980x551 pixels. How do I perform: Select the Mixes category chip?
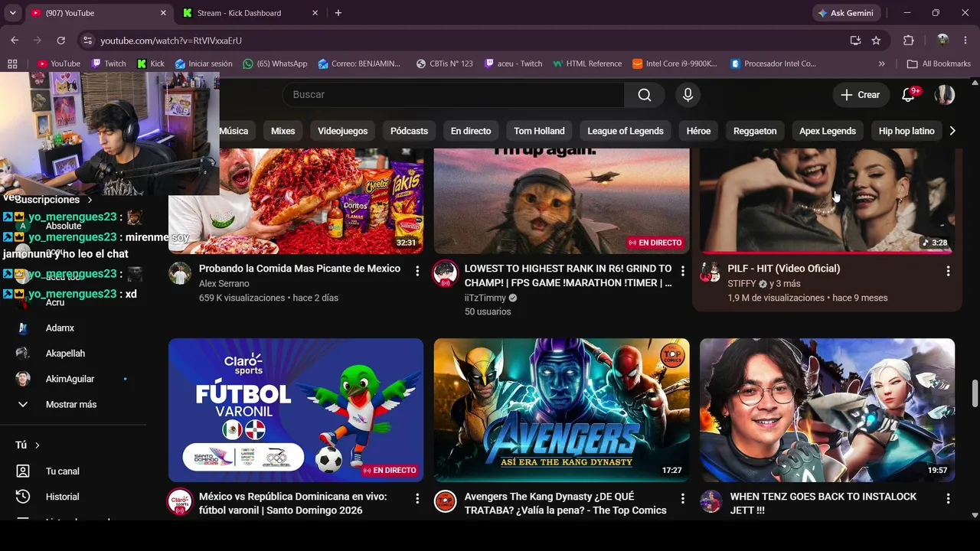[283, 131]
